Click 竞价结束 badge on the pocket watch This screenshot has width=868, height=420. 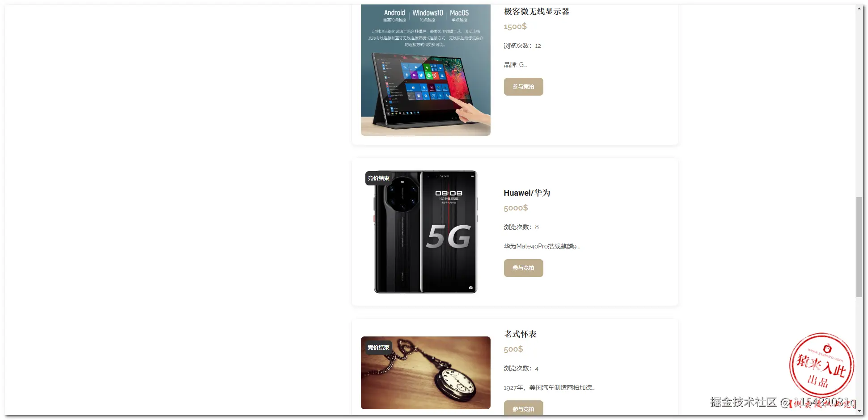tap(378, 348)
